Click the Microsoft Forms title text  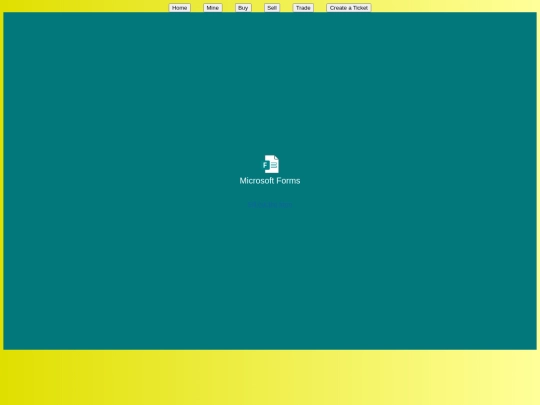click(270, 181)
